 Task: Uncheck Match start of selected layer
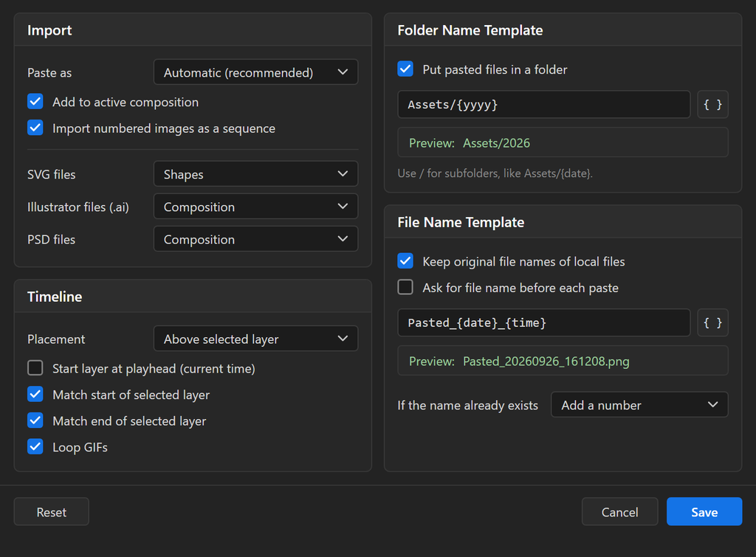pos(35,394)
